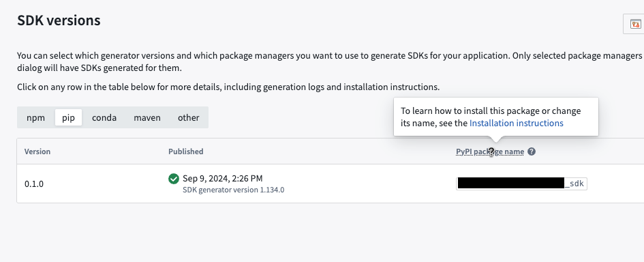Viewport: 644px width, 262px height.
Task: Click the Sep 9, 2024, 2:26 PM timestamp
Action: coord(223,178)
